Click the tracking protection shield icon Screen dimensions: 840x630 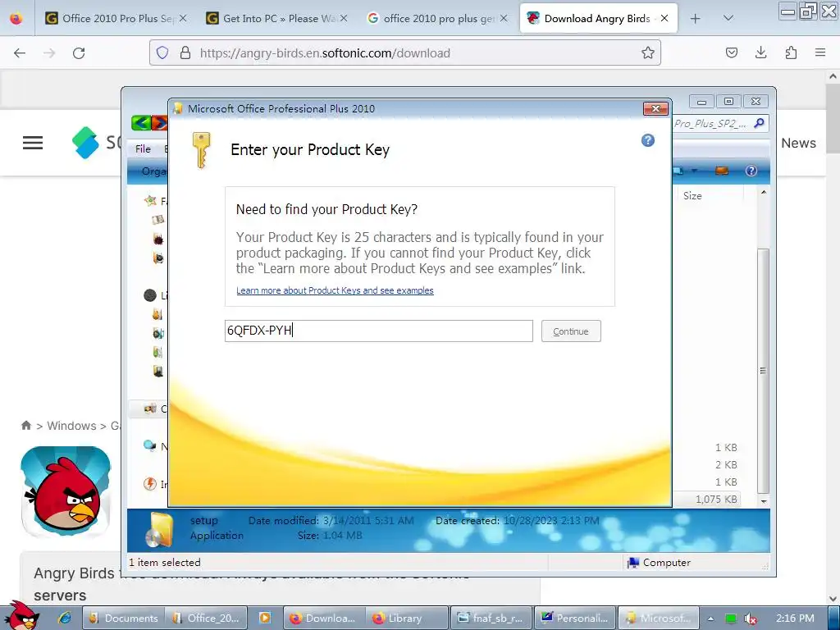162,52
